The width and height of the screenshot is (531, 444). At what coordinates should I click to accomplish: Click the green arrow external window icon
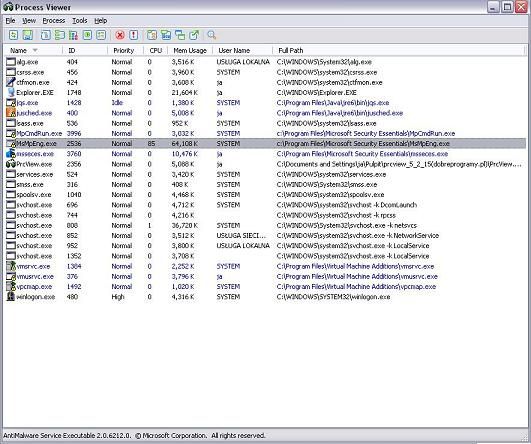click(x=194, y=35)
